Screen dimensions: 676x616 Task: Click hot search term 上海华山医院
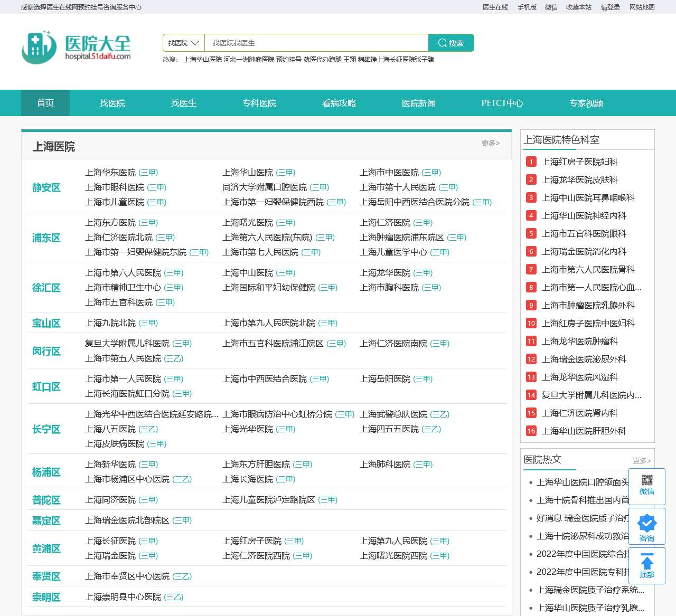[203, 60]
